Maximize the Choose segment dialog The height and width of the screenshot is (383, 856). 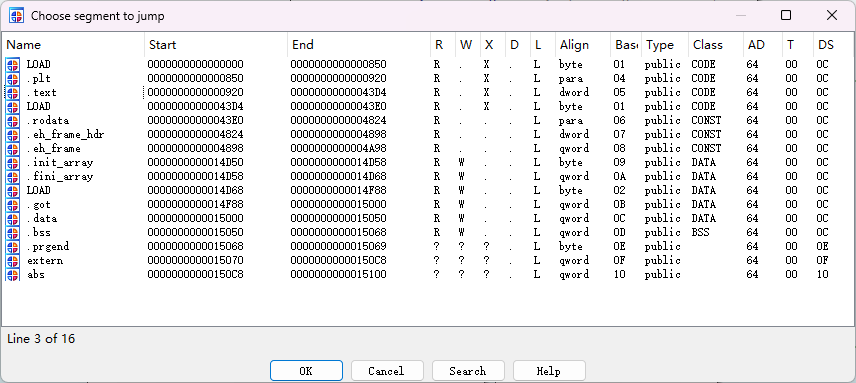[x=786, y=15]
